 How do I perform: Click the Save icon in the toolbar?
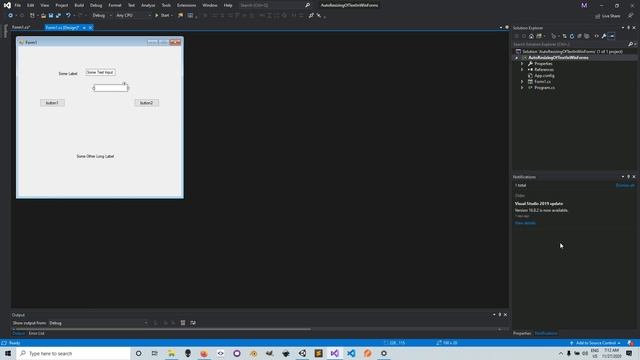point(51,16)
